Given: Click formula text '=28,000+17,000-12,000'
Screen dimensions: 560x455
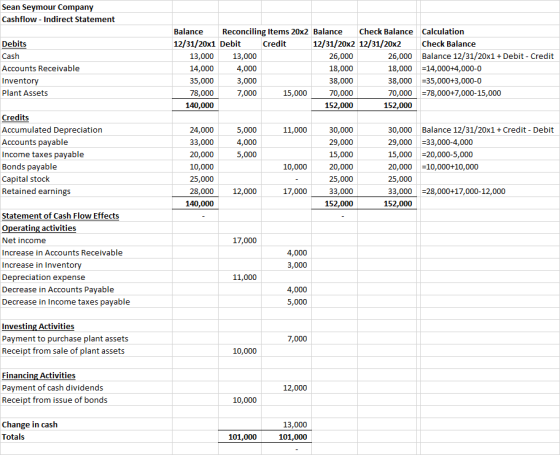Looking at the screenshot, I should [464, 191].
